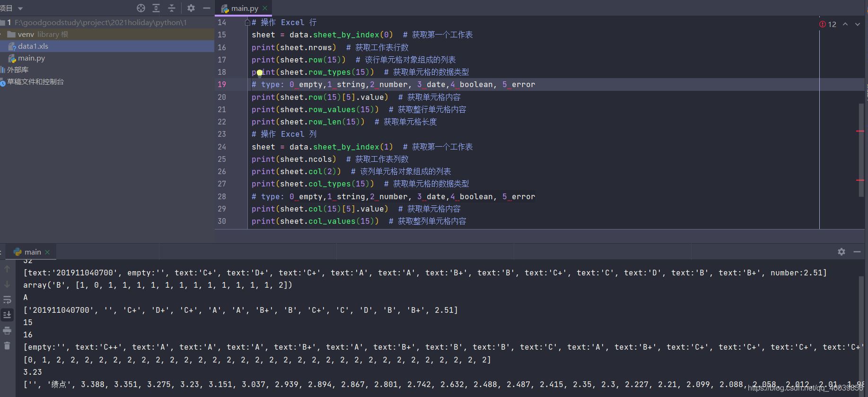Image resolution: width=868 pixels, height=397 pixels.
Task: Toggle soft-wrap in run console
Action: click(7, 300)
